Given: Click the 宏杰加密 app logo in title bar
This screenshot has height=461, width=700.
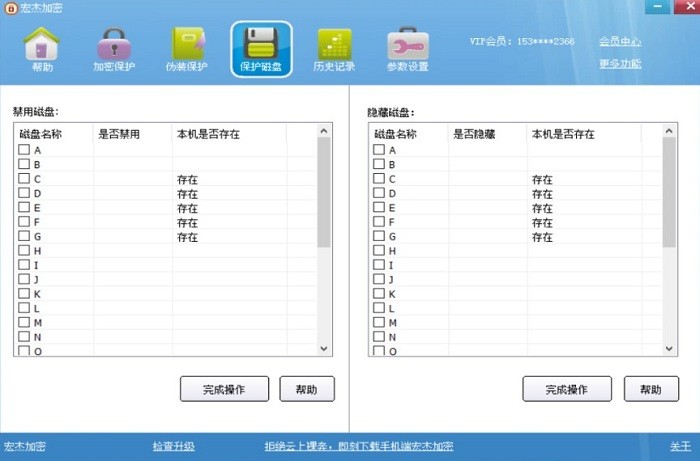Looking at the screenshot, I should pyautogui.click(x=11, y=8).
